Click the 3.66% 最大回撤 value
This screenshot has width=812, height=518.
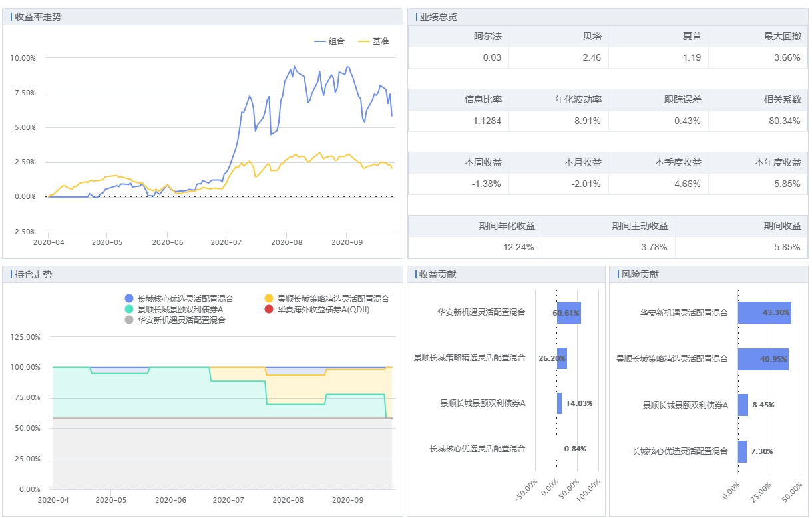pos(785,57)
